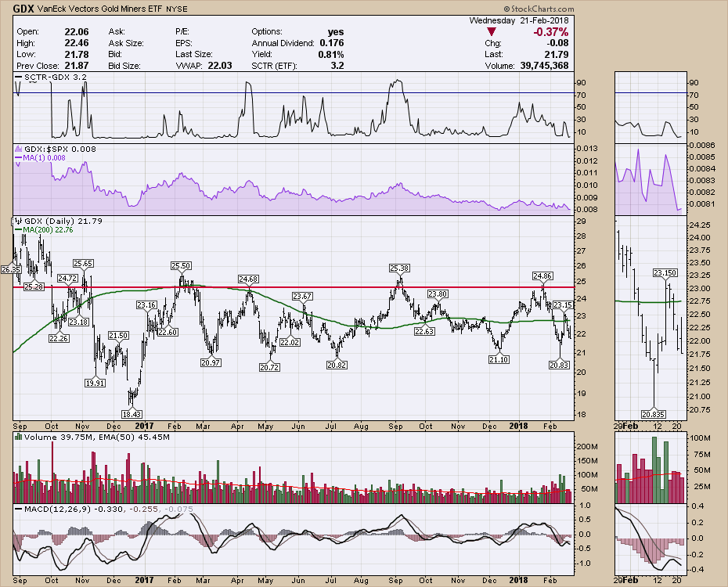Click the volume bars icon beside Volume legend
This screenshot has height=587, width=728.
(x=19, y=437)
